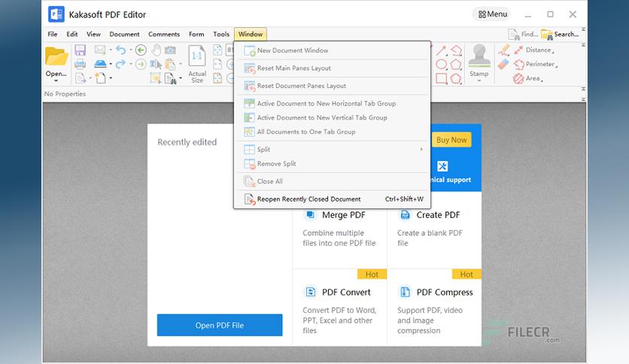The height and width of the screenshot is (364, 629).
Task: Click the Actual Size 1:1 icon
Action: 197,56
